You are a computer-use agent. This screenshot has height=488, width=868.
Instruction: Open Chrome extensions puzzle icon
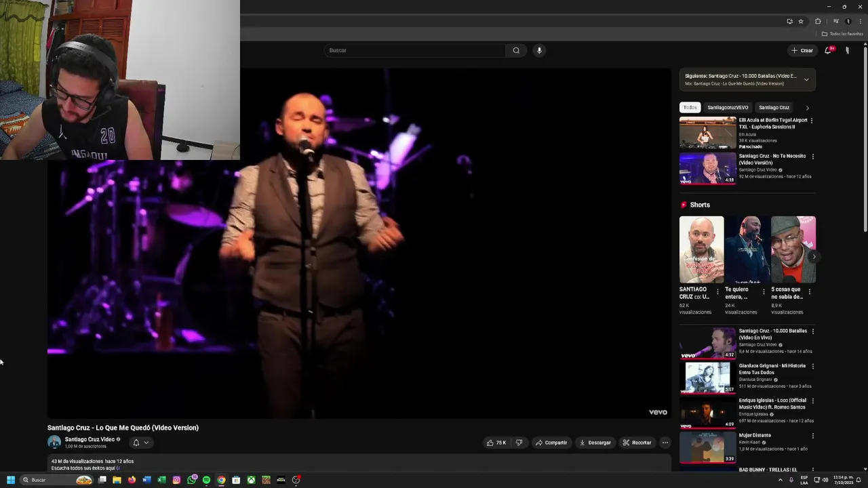click(x=818, y=21)
